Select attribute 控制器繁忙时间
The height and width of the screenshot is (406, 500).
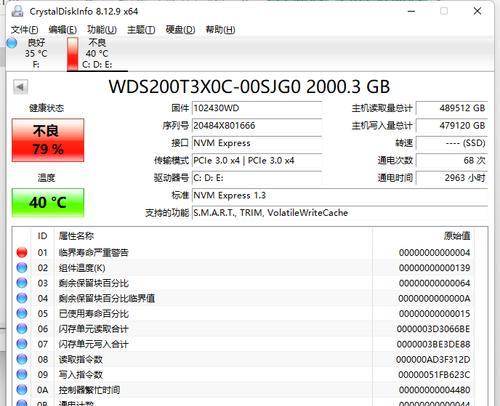click(89, 390)
